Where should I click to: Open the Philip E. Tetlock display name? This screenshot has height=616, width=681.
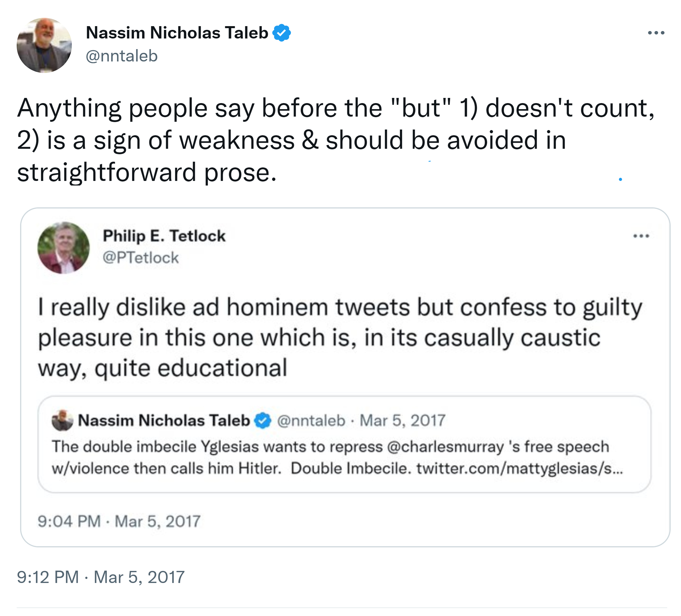[164, 235]
